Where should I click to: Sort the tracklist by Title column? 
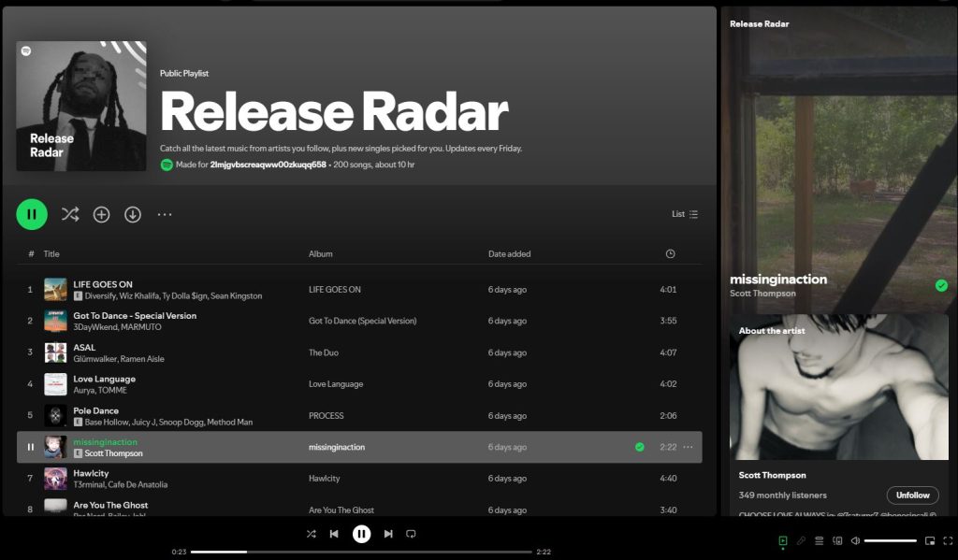[51, 253]
